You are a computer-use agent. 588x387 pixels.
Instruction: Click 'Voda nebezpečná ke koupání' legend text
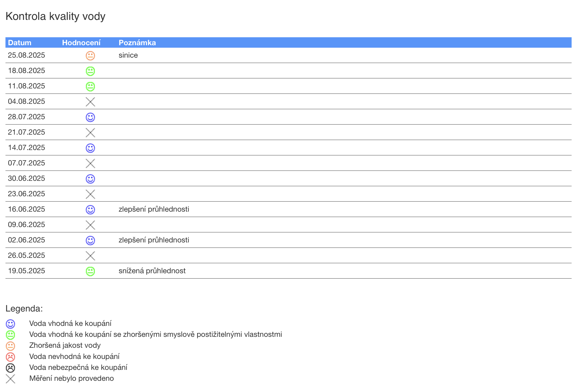click(x=78, y=367)
